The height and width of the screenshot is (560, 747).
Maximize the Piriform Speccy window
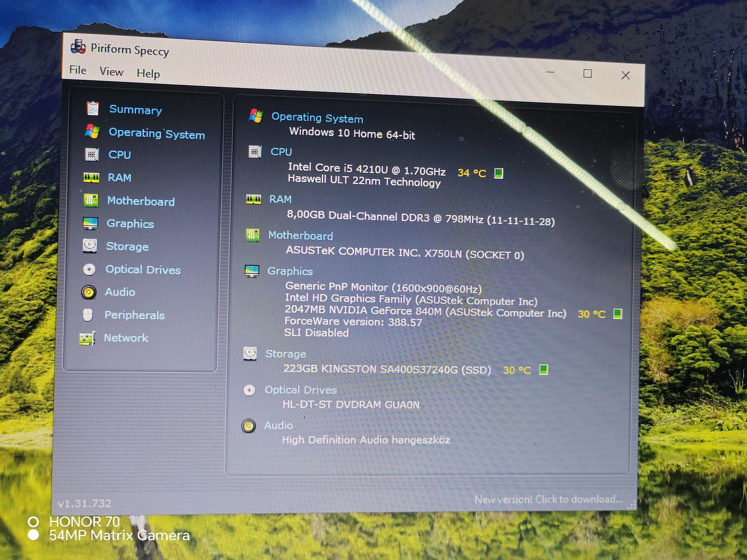click(x=588, y=74)
